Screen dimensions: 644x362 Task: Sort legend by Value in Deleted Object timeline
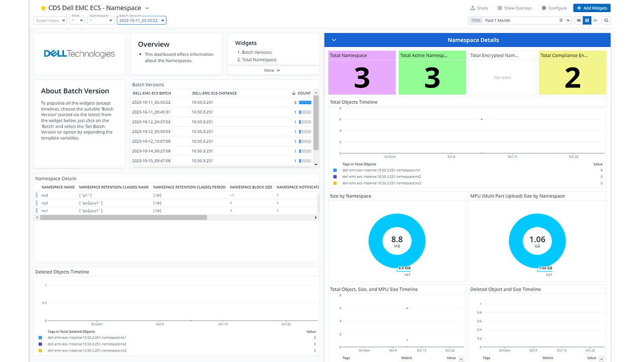[592, 358]
